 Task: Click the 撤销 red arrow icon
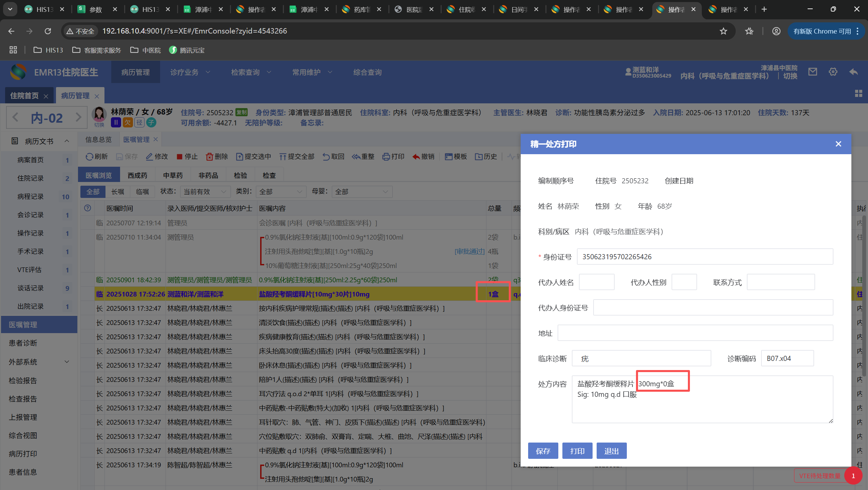(416, 157)
